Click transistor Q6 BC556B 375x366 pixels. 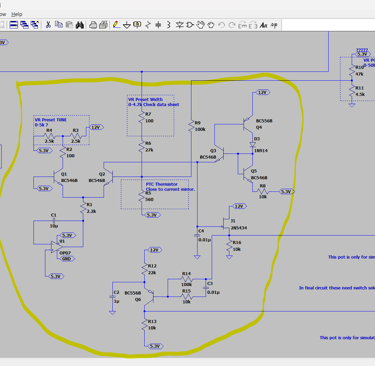[149, 296]
